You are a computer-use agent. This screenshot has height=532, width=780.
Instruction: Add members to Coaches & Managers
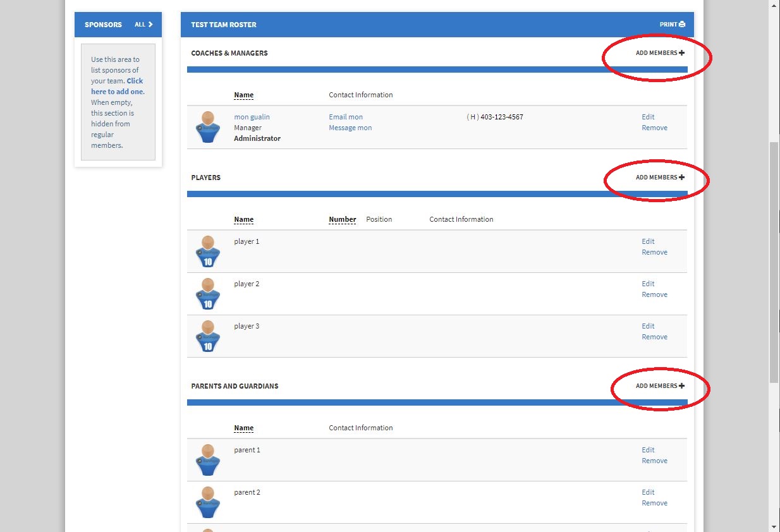pos(660,53)
